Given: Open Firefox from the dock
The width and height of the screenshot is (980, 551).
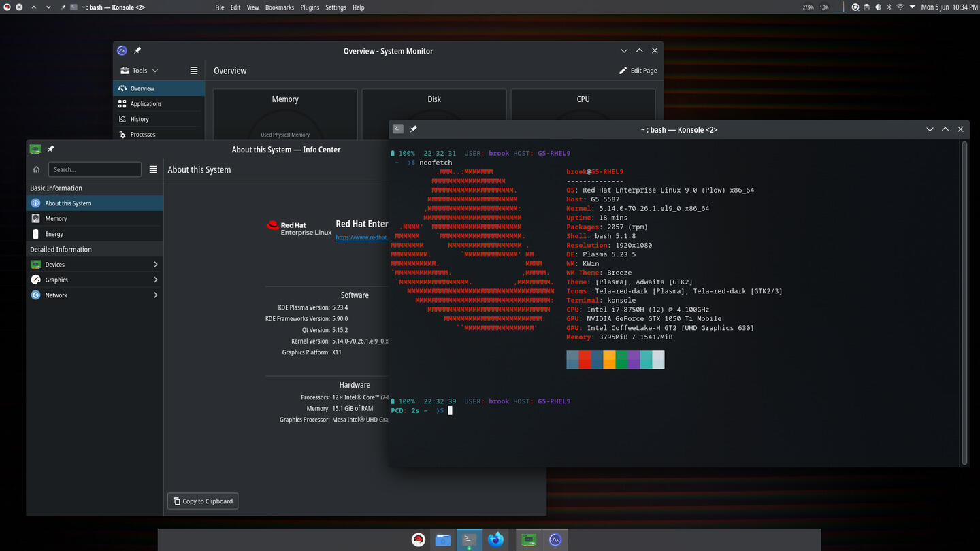Looking at the screenshot, I should click(495, 540).
